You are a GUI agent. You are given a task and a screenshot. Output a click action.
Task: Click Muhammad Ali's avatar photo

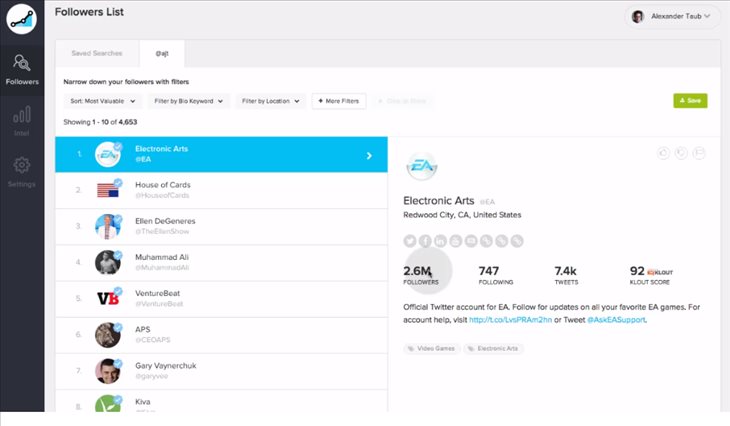(108, 263)
